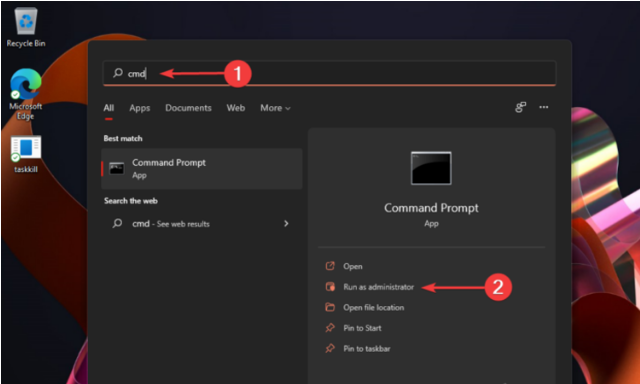Expand the More filter dropdown
The height and width of the screenshot is (384, 640).
point(276,108)
